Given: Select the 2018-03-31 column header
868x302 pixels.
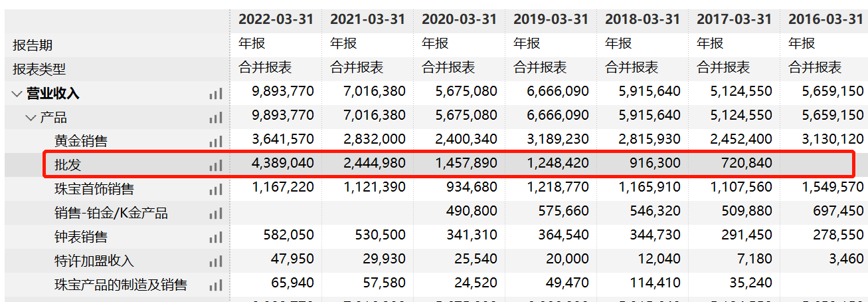Looking at the screenshot, I should tap(642, 19).
